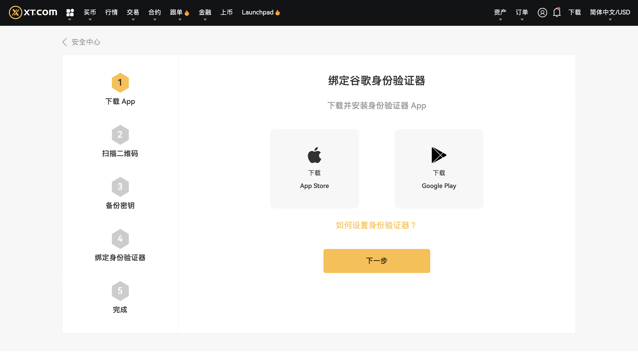Image resolution: width=638 pixels, height=364 pixels.
Task: Open the 下载 item in top navigation
Action: click(x=575, y=12)
